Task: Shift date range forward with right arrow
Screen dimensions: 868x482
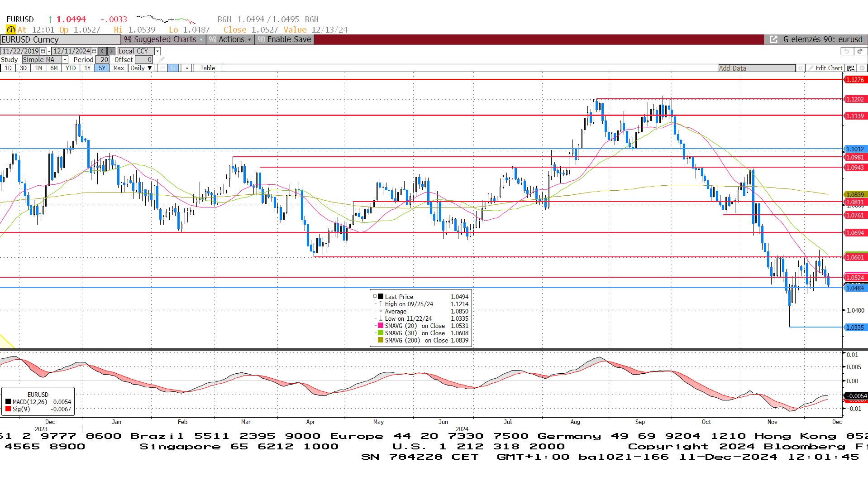Action: tap(111, 51)
